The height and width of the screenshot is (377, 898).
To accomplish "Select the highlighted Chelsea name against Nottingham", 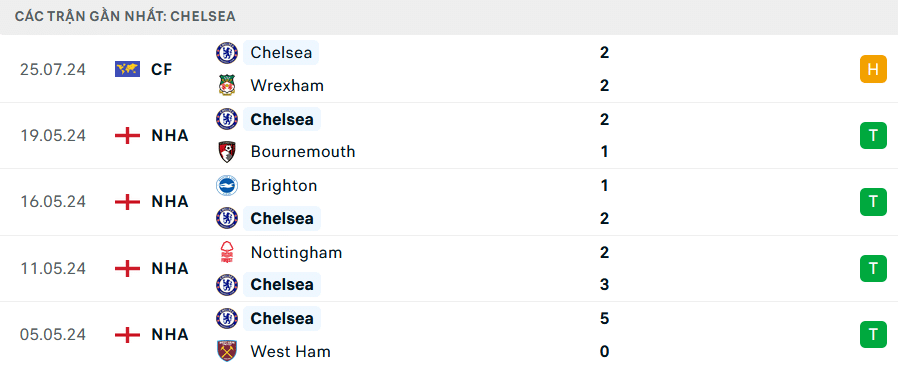I will pos(282,285).
